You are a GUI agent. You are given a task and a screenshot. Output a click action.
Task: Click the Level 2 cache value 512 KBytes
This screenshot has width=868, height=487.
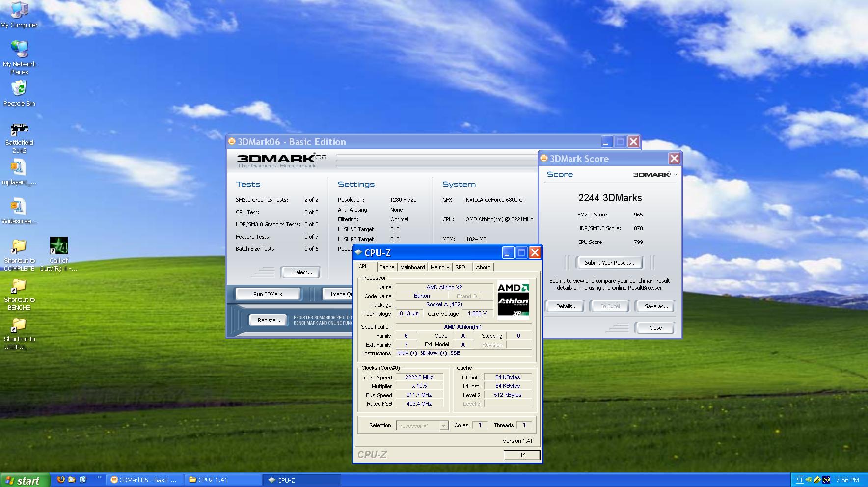point(508,395)
